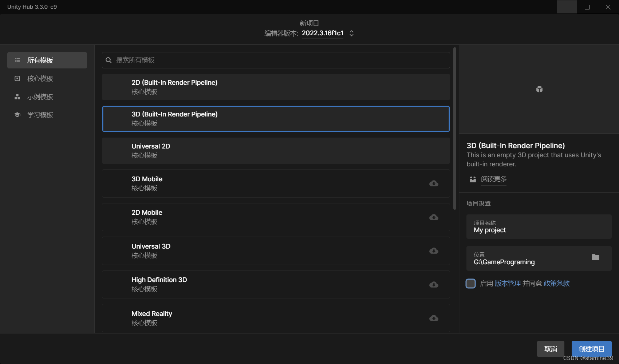Choose the 2D Mobile template row
Image resolution: width=619 pixels, height=364 pixels.
276,217
